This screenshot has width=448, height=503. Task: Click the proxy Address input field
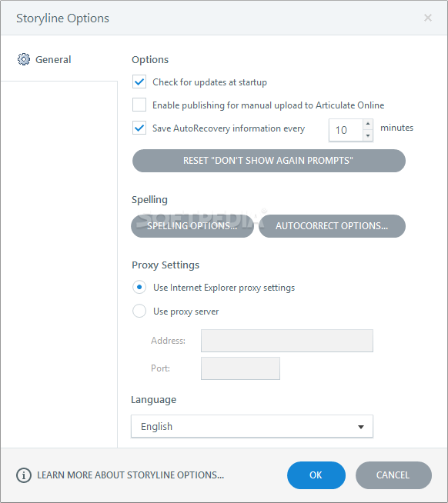(x=287, y=341)
